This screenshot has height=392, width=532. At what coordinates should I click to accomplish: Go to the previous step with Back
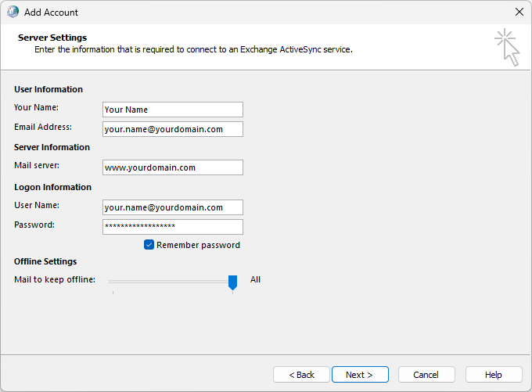click(301, 375)
